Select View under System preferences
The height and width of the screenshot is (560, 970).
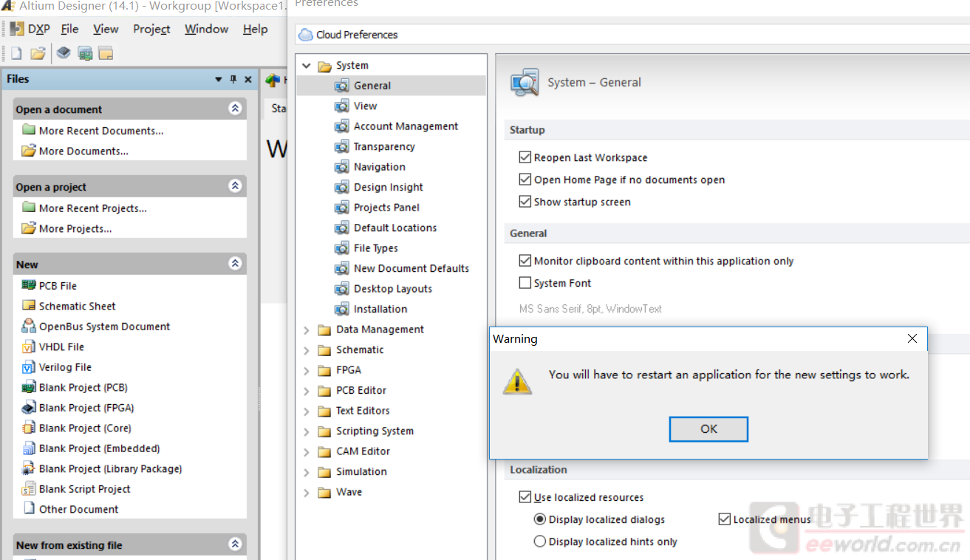pyautogui.click(x=366, y=106)
